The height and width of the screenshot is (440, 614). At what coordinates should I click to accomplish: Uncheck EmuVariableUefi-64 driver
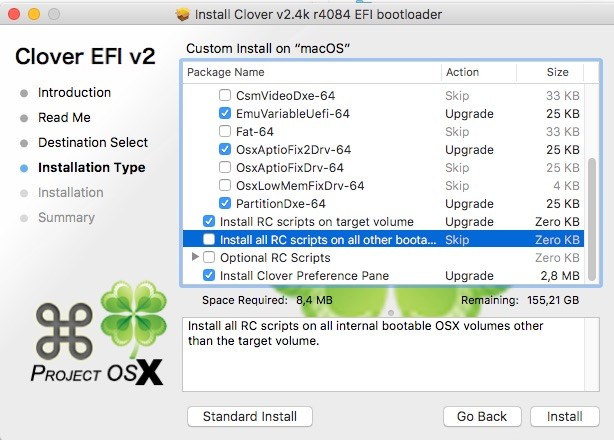(x=225, y=113)
